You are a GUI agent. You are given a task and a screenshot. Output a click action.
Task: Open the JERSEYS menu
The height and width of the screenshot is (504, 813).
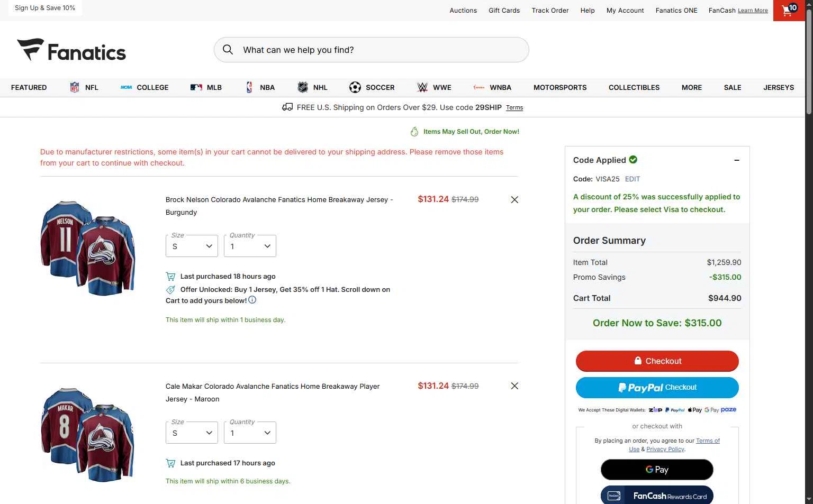pyautogui.click(x=779, y=87)
